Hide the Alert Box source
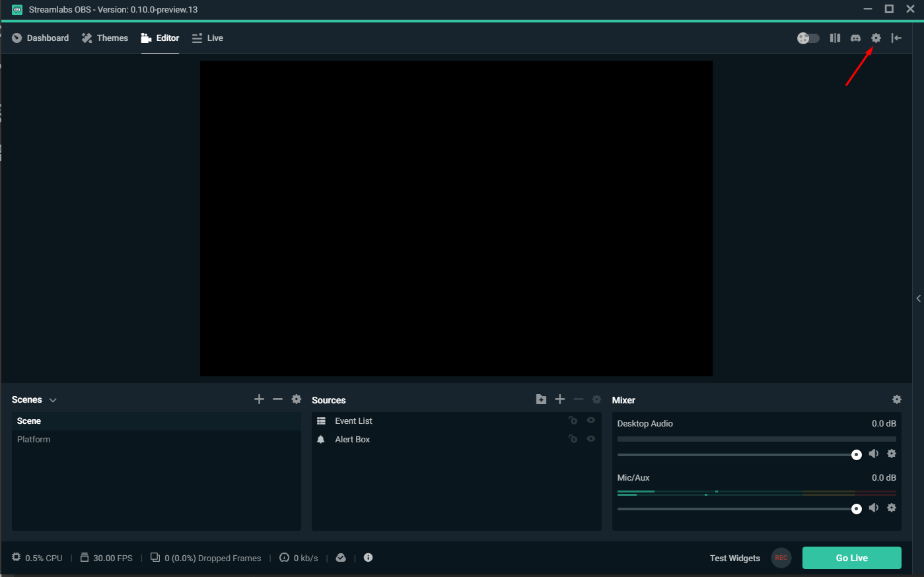 pos(591,439)
